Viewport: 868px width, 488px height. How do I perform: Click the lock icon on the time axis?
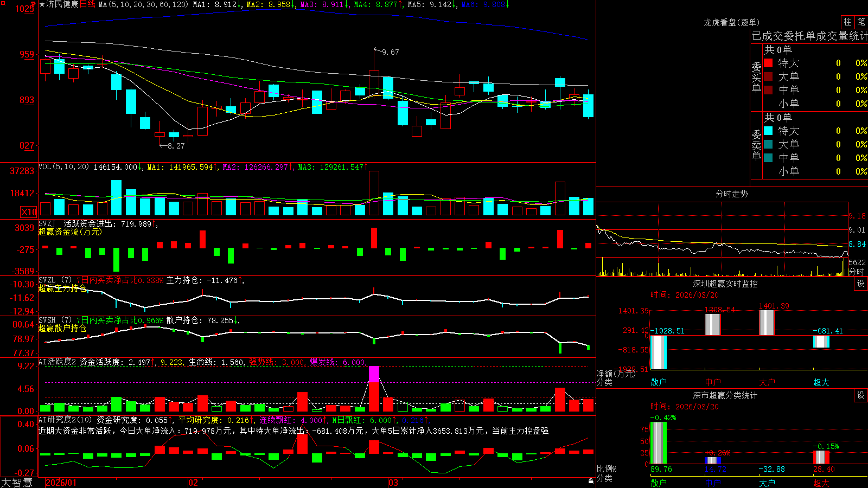(x=591, y=481)
